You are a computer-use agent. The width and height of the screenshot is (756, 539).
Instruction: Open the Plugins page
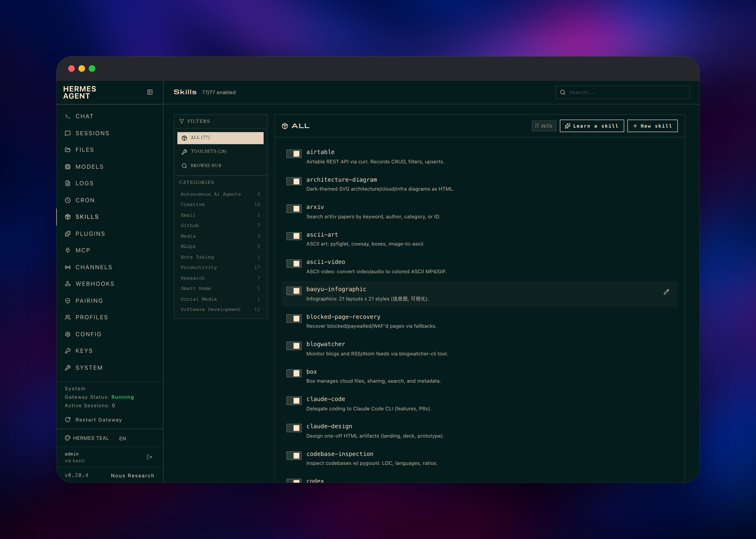click(x=110, y=234)
